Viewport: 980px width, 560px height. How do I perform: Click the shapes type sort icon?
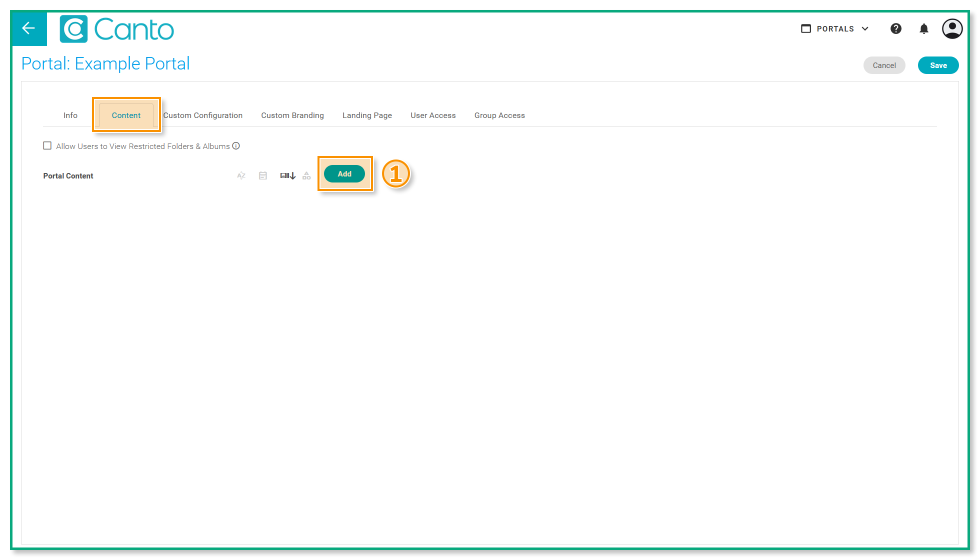pyautogui.click(x=306, y=175)
